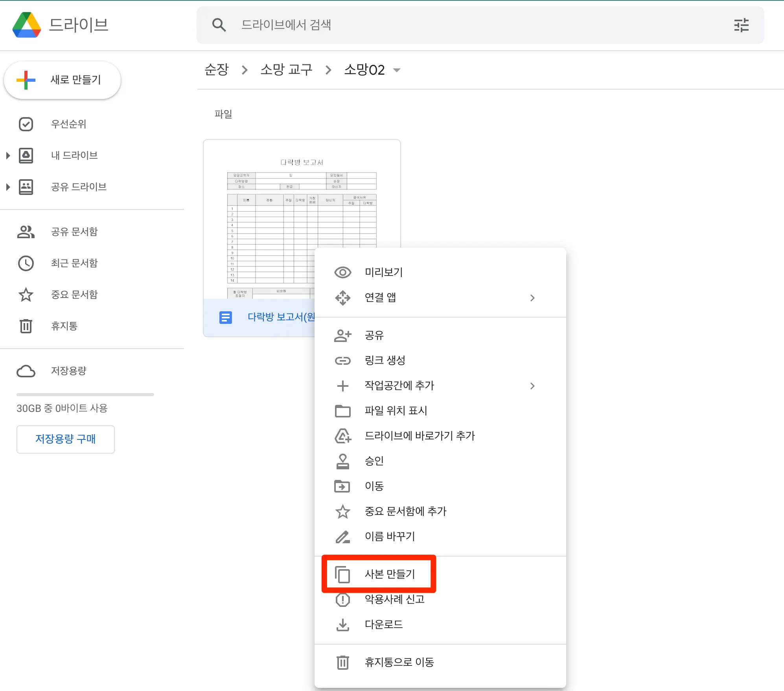The image size is (784, 691).
Task: Expand the 작업공간에 추가 submenu
Action: pos(532,386)
